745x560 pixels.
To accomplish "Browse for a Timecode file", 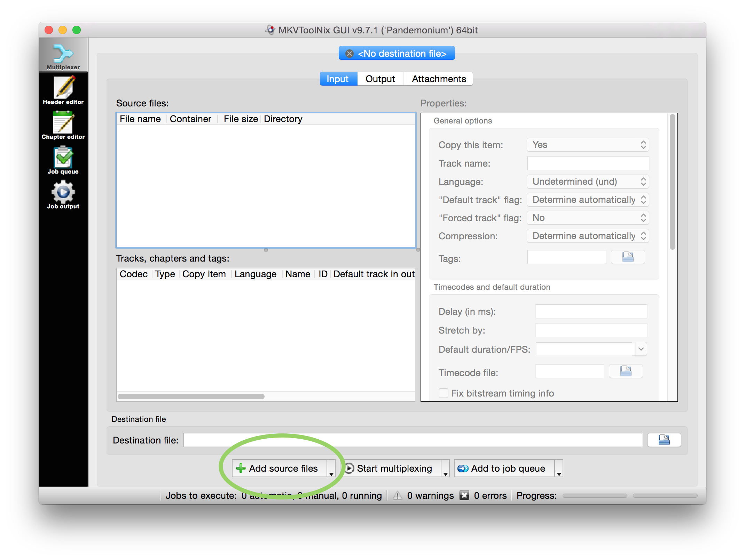I will tap(626, 371).
